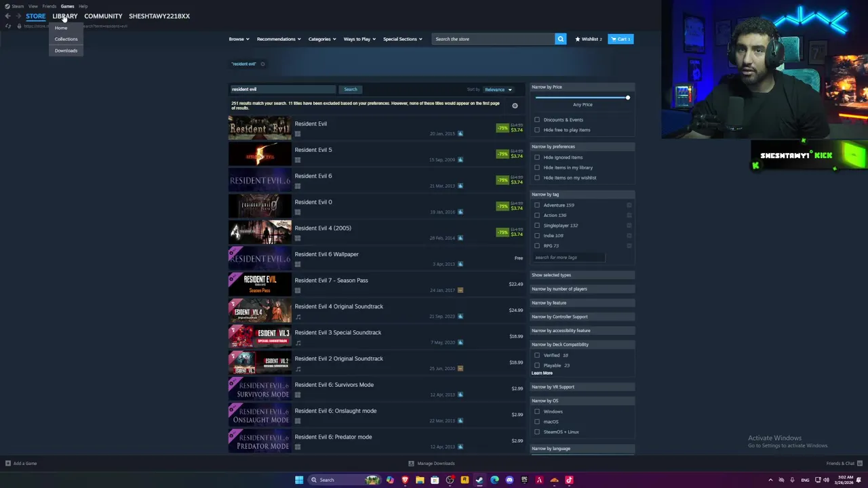Click the Any Price slider handle
This screenshot has width=868, height=488.
pos(628,98)
